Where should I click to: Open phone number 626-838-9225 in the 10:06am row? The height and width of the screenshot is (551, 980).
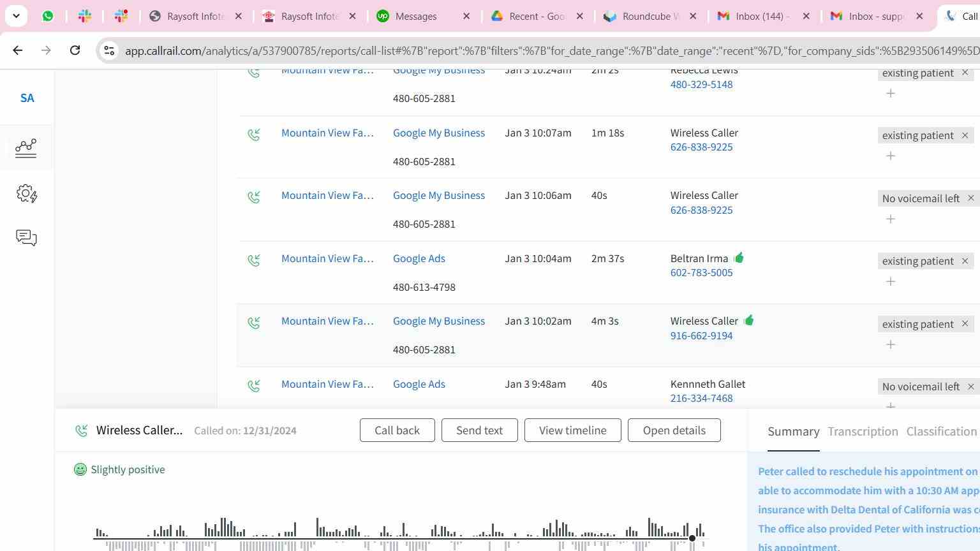[x=701, y=210]
